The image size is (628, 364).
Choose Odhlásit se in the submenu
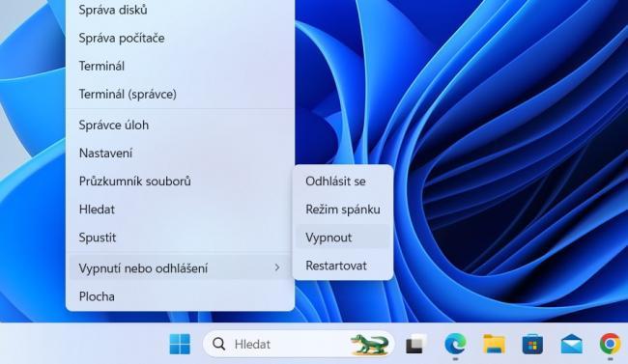343,182
